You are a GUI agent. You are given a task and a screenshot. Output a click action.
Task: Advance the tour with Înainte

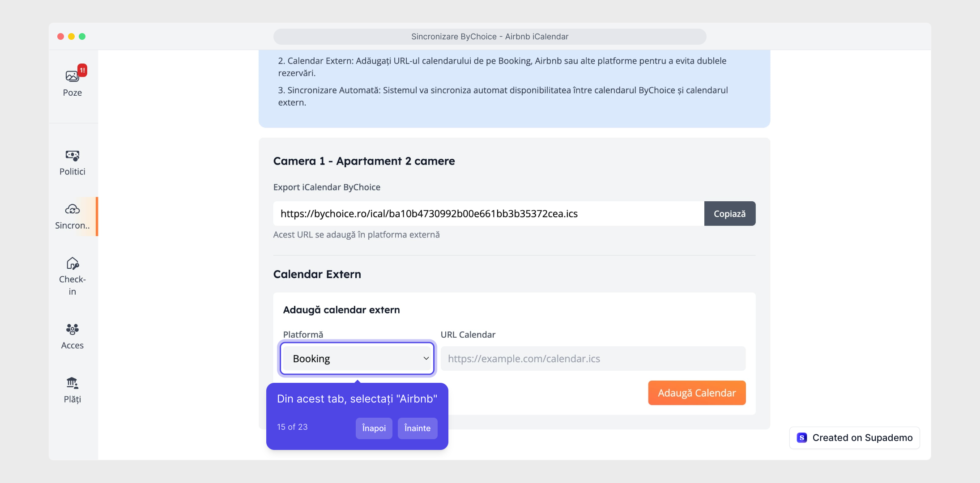417,428
